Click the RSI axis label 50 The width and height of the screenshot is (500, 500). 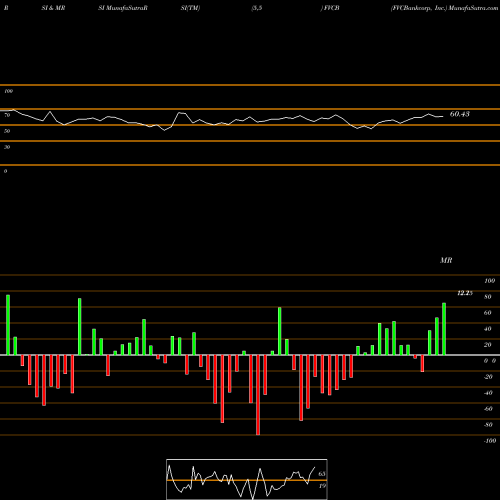tap(7, 131)
